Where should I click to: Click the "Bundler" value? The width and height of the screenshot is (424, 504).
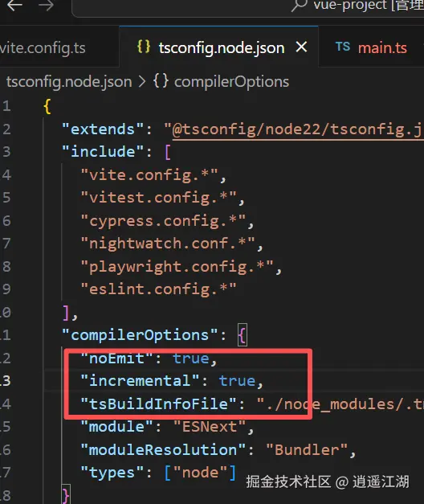tap(307, 449)
